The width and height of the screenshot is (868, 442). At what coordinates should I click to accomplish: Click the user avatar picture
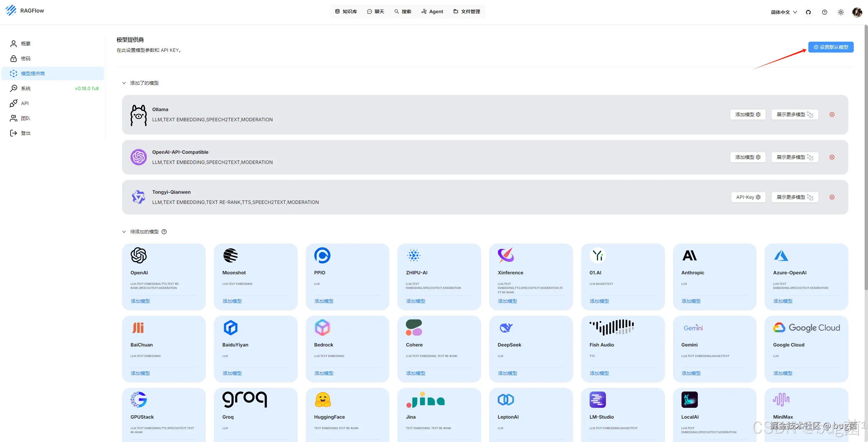(857, 12)
